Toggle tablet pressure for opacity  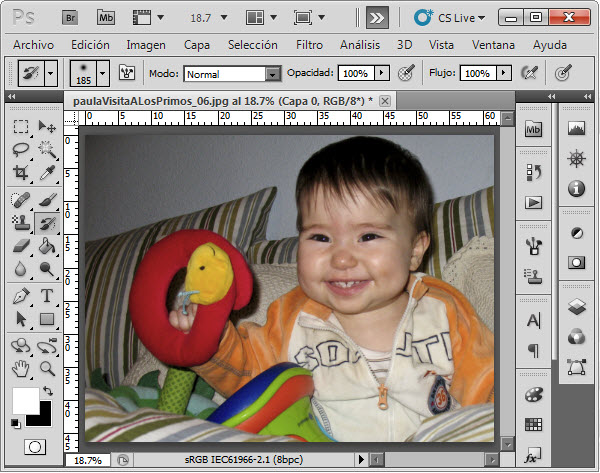406,73
